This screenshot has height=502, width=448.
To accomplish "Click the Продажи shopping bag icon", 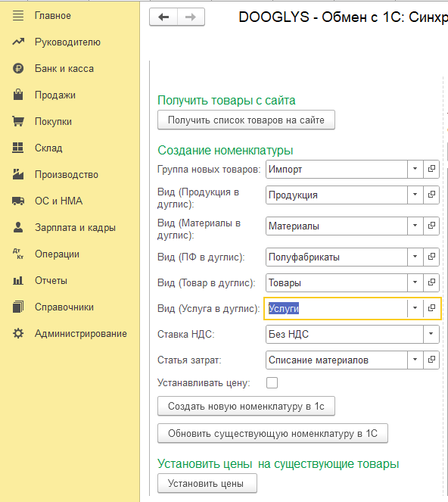I will click(18, 95).
